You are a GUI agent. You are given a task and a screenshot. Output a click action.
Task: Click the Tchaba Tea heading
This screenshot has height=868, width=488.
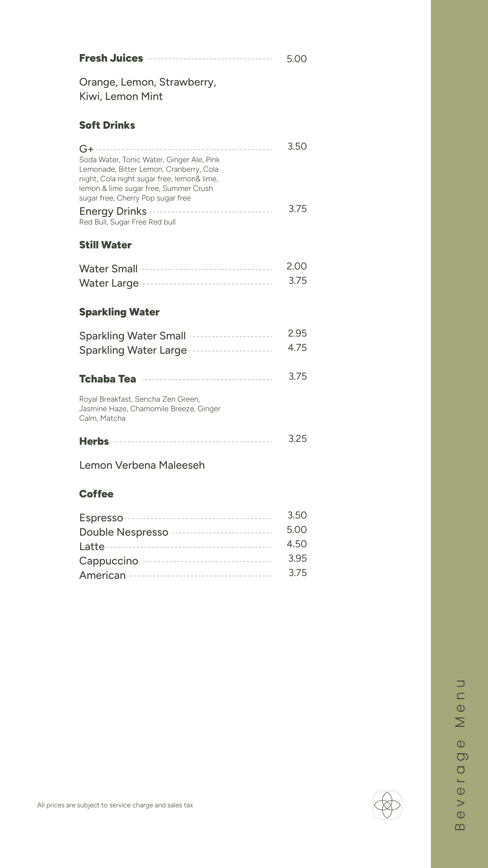[107, 379]
